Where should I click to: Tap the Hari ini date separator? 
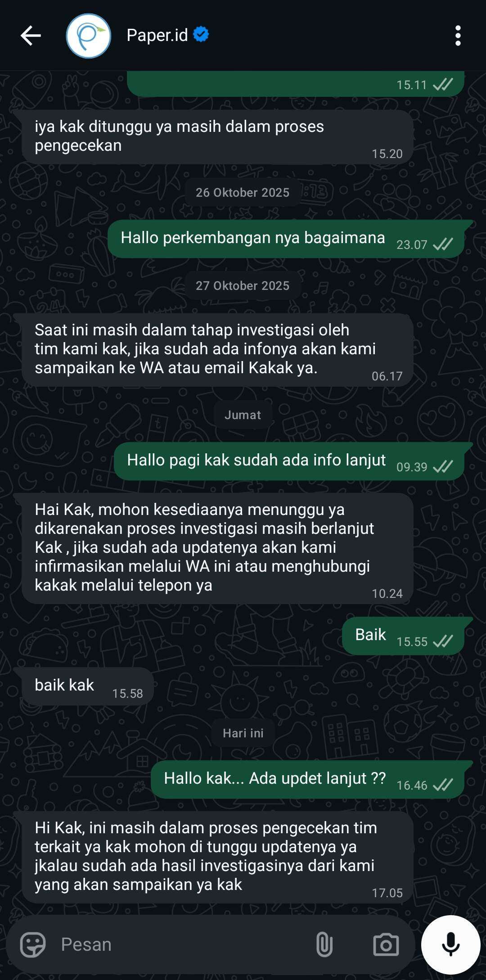point(243,733)
